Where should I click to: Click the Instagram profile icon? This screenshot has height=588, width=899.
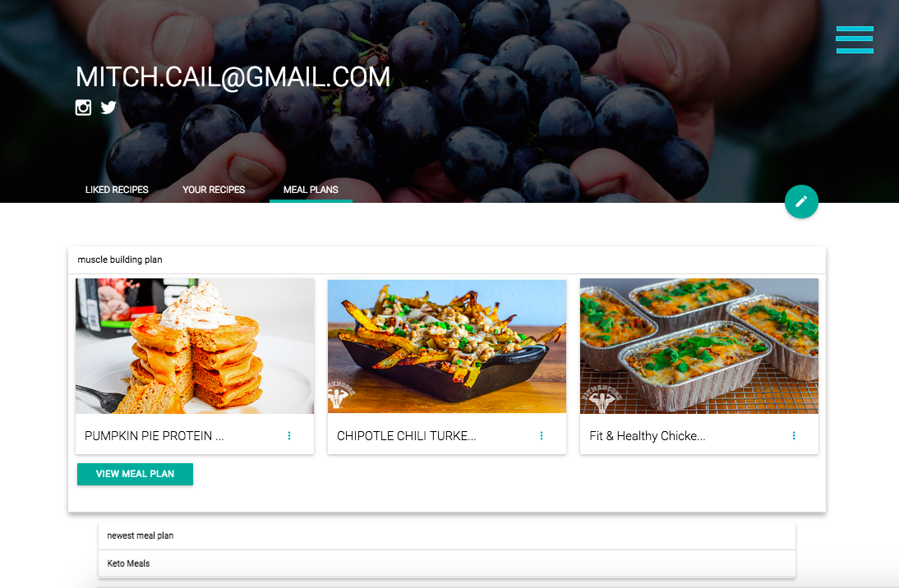[x=83, y=107]
